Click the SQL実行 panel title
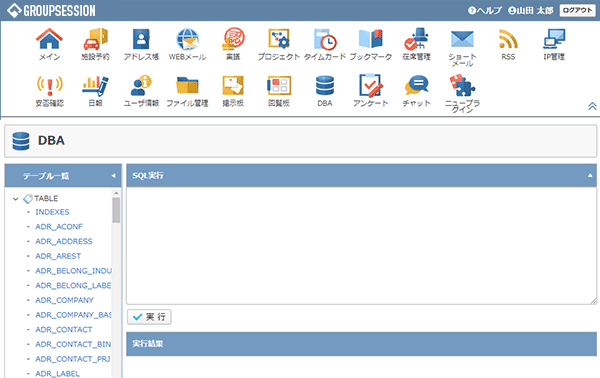Viewport: 600px width, 378px height. point(148,176)
